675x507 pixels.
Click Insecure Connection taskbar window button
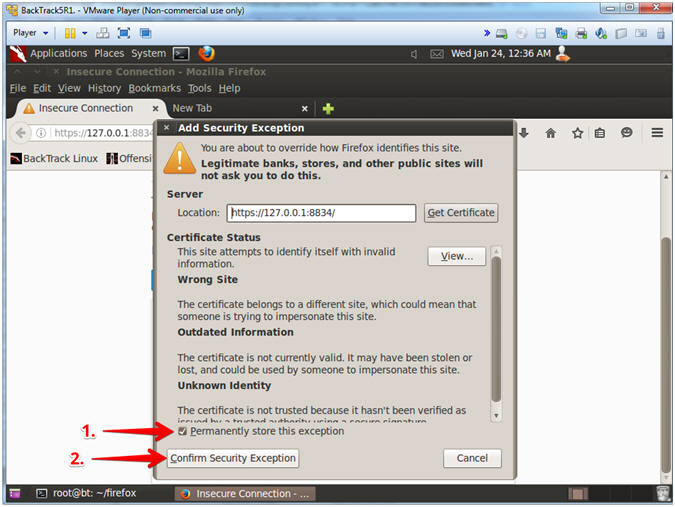coord(245,494)
